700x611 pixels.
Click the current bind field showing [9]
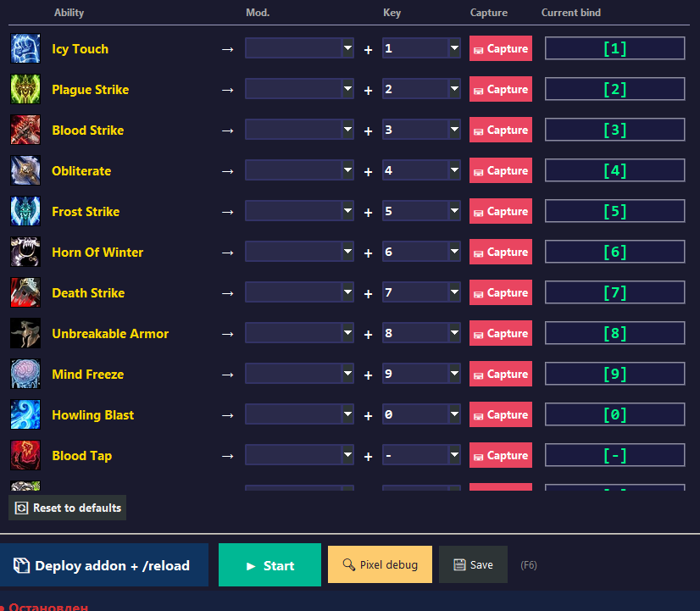coord(614,374)
